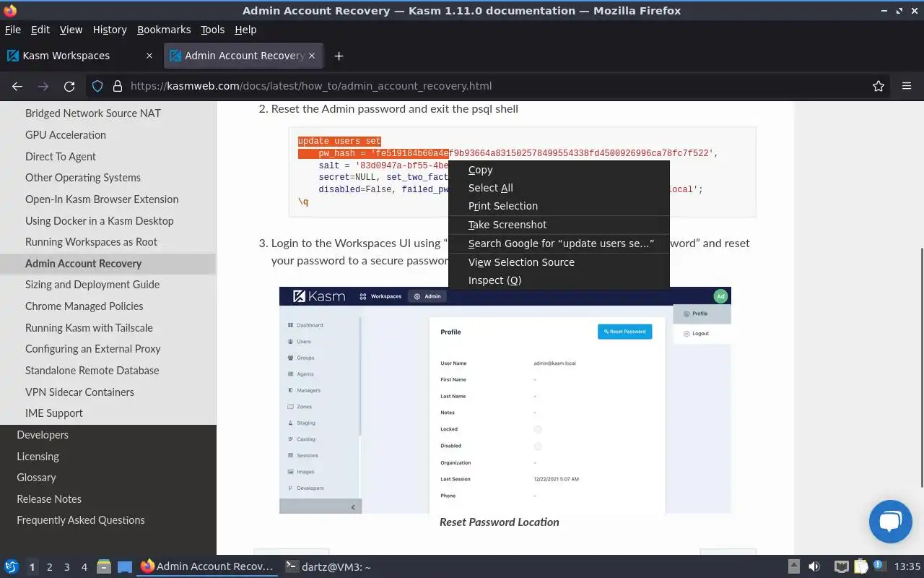
Task: Open Release Notes in sidebar
Action: (49, 499)
